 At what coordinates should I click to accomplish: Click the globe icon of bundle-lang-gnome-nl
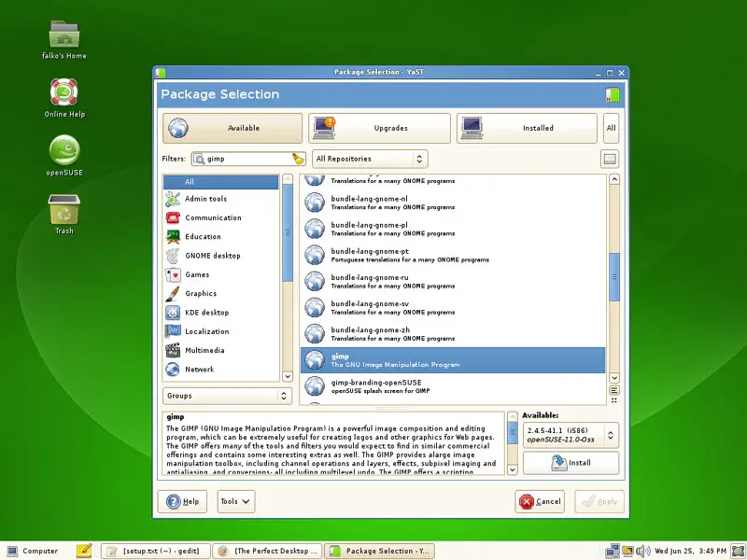(x=315, y=203)
